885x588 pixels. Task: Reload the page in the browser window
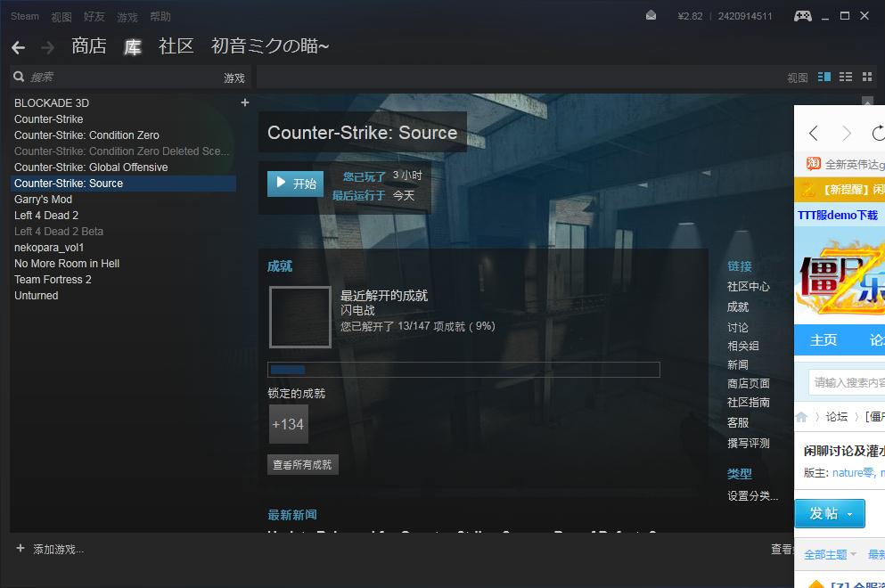878,133
